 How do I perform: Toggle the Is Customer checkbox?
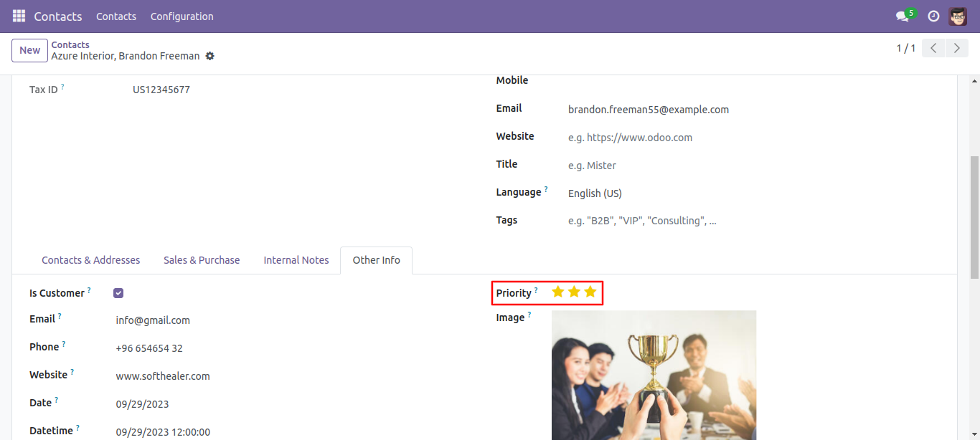118,293
